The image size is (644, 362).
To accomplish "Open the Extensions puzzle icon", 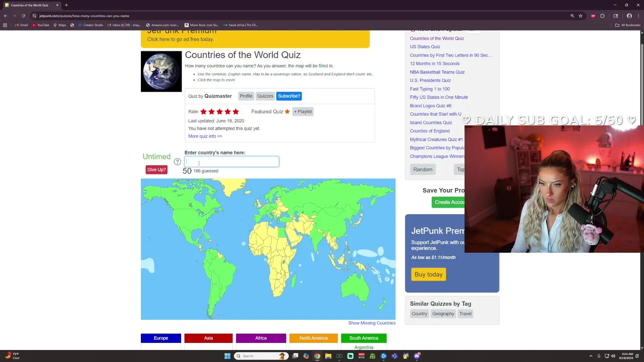I will pos(602,16).
